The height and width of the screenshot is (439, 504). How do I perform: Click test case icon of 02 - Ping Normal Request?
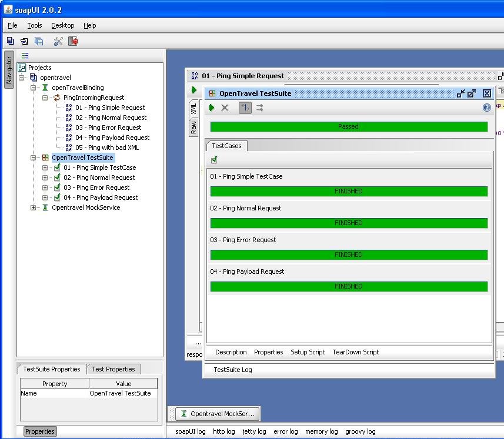coord(57,177)
